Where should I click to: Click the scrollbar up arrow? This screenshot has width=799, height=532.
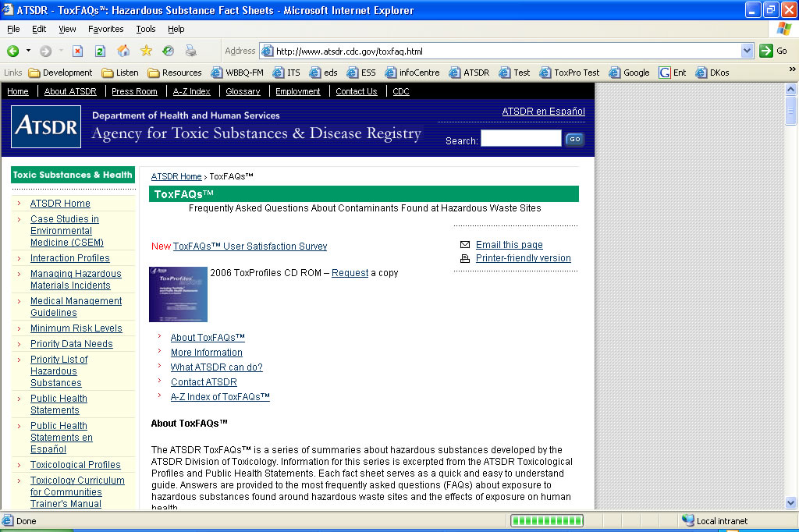pyautogui.click(x=790, y=89)
